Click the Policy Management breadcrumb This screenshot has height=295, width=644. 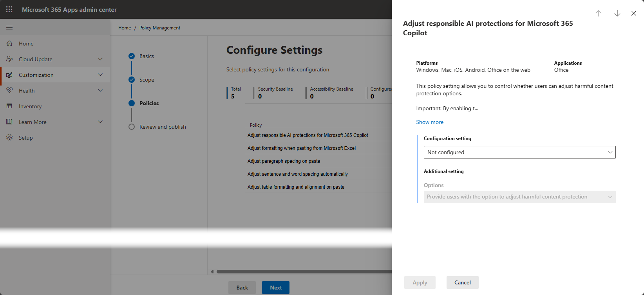[x=160, y=28]
